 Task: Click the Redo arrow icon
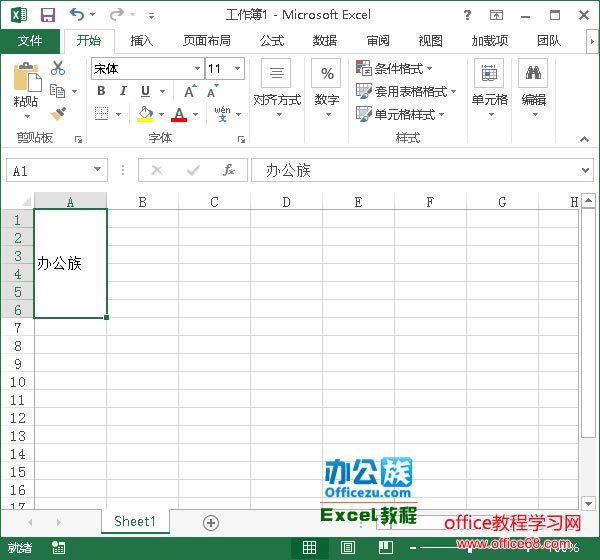(x=117, y=15)
